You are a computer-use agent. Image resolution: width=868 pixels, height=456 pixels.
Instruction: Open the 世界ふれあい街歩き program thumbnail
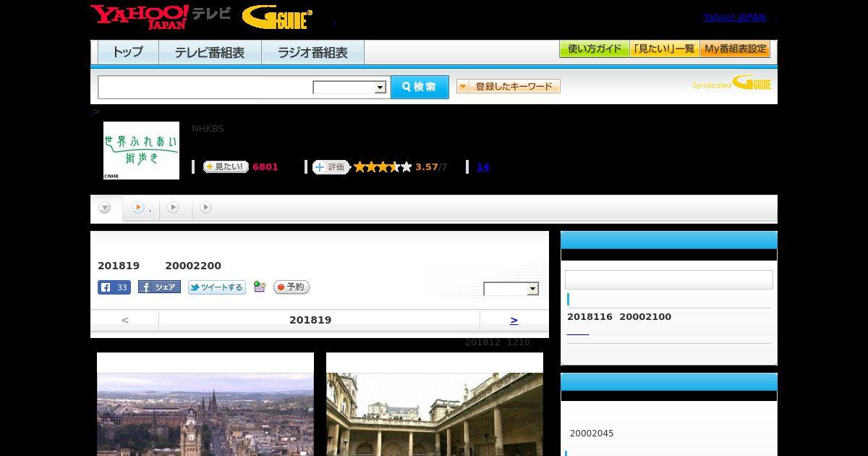[141, 151]
